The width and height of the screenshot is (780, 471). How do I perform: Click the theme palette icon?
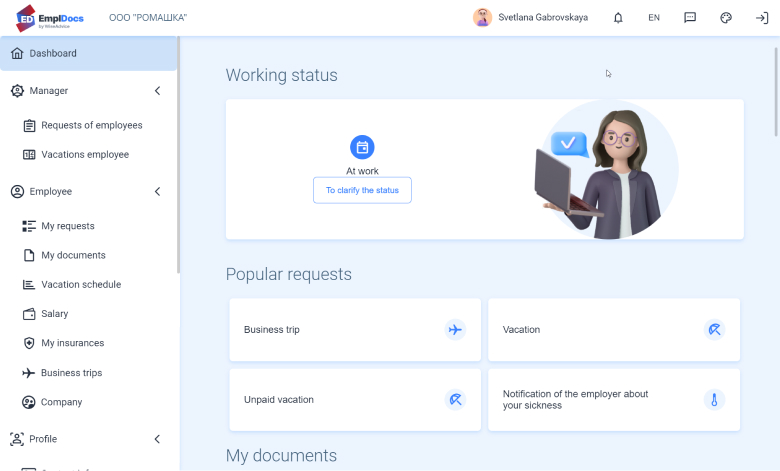[726, 18]
